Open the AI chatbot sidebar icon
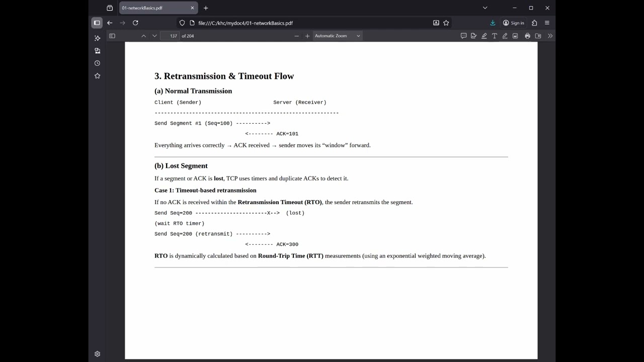Viewport: 644px width, 362px height. (x=97, y=38)
